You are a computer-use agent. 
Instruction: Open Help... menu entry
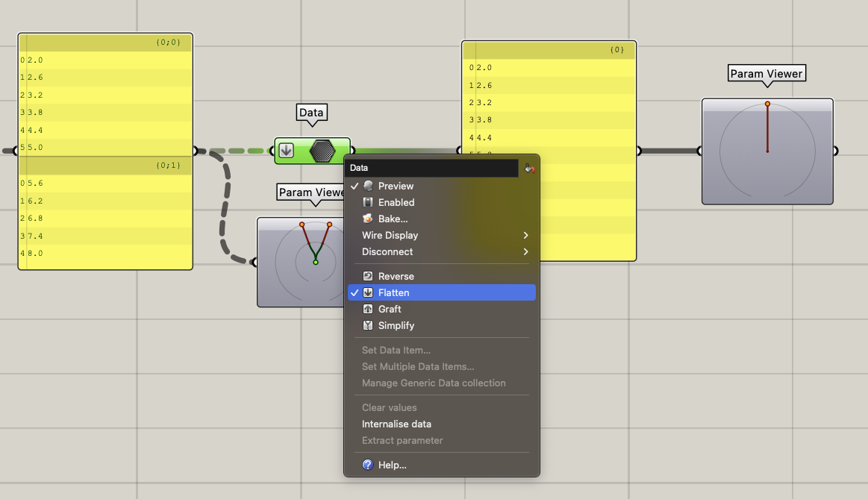(442, 465)
